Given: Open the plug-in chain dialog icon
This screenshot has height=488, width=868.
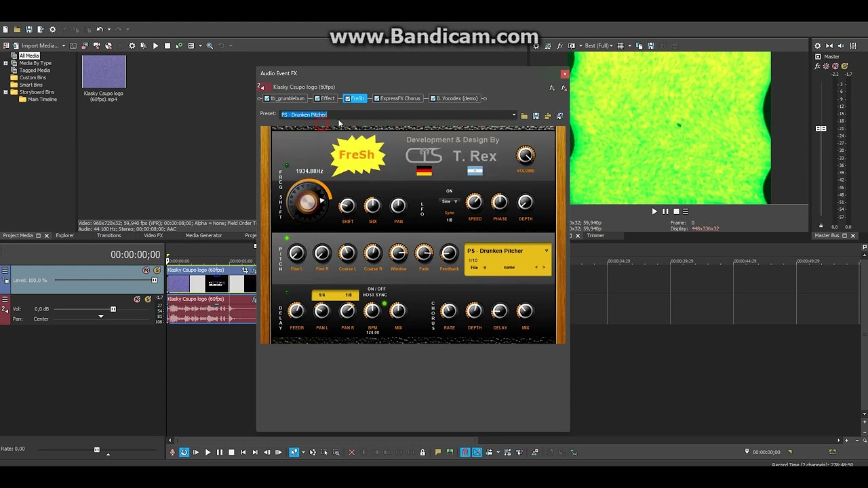Looking at the screenshot, I should coord(552,87).
